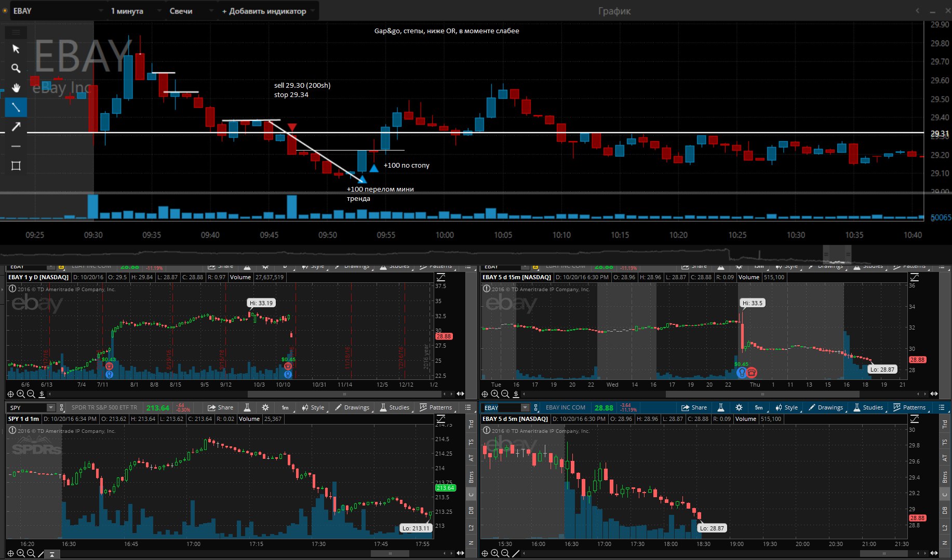Toggle the Btns side tab on SPY chart
The width and height of the screenshot is (952, 560).
(x=471, y=476)
